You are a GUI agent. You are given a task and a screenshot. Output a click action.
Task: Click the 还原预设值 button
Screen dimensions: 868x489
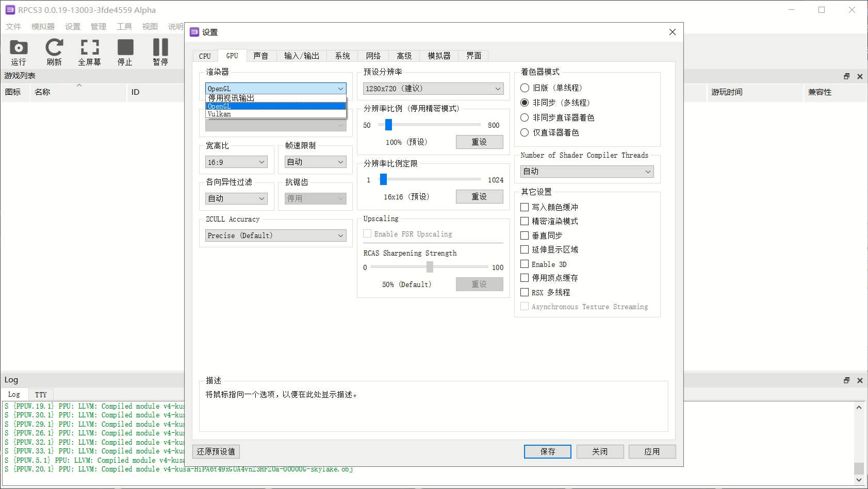point(216,451)
